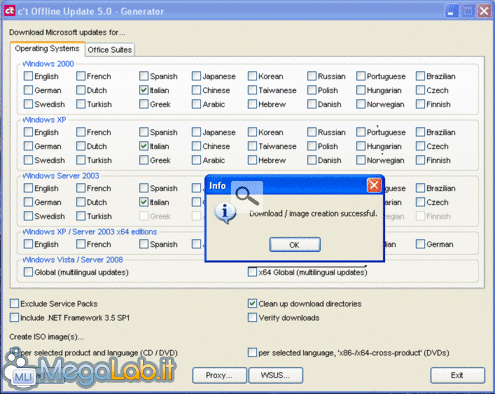Check Hungarian under Windows XP
Image resolution: width=495 pixels, height=394 pixels.
click(x=361, y=146)
